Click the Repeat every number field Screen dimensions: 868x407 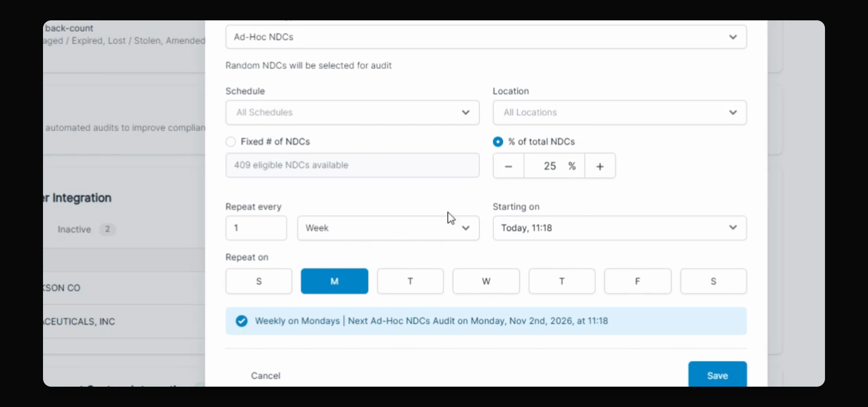point(256,228)
